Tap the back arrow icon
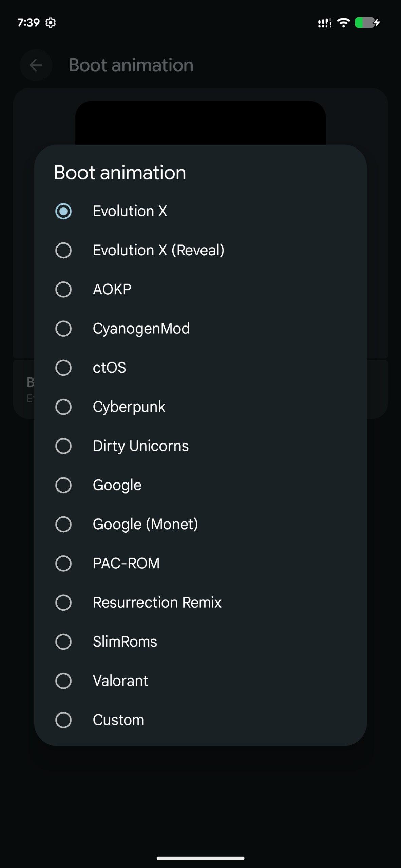The width and height of the screenshot is (401, 868). (x=36, y=65)
